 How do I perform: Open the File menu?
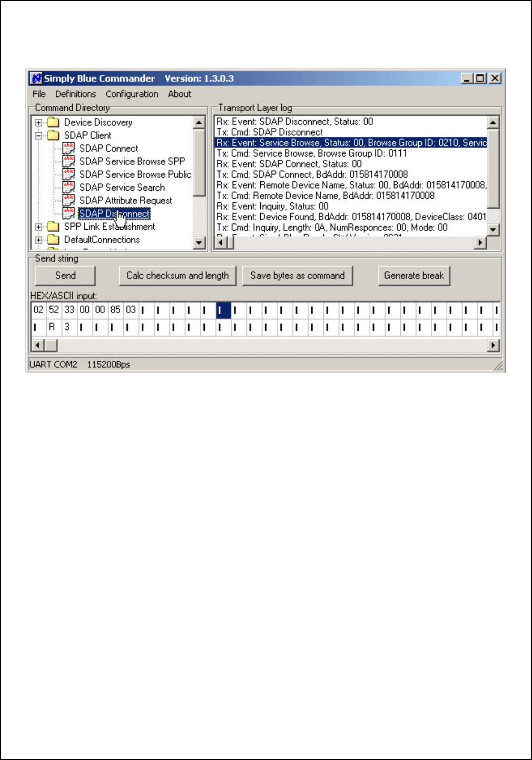[39, 94]
